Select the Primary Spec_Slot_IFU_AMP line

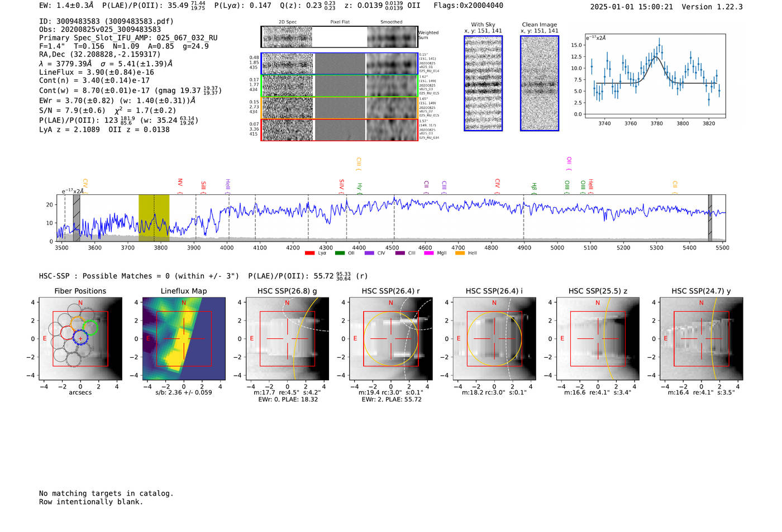click(128, 38)
